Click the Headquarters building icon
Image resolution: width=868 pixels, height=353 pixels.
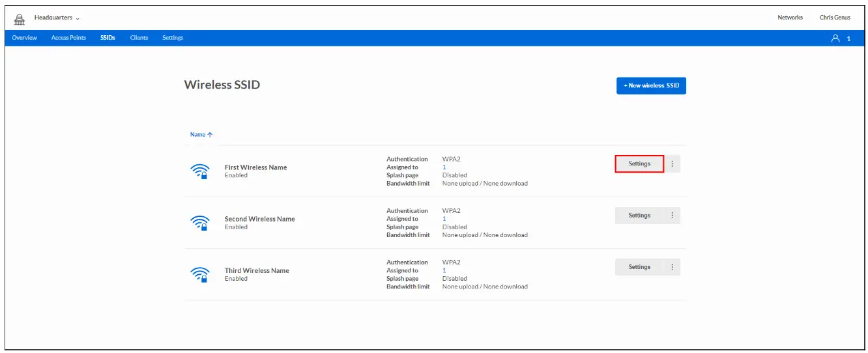pyautogui.click(x=20, y=18)
